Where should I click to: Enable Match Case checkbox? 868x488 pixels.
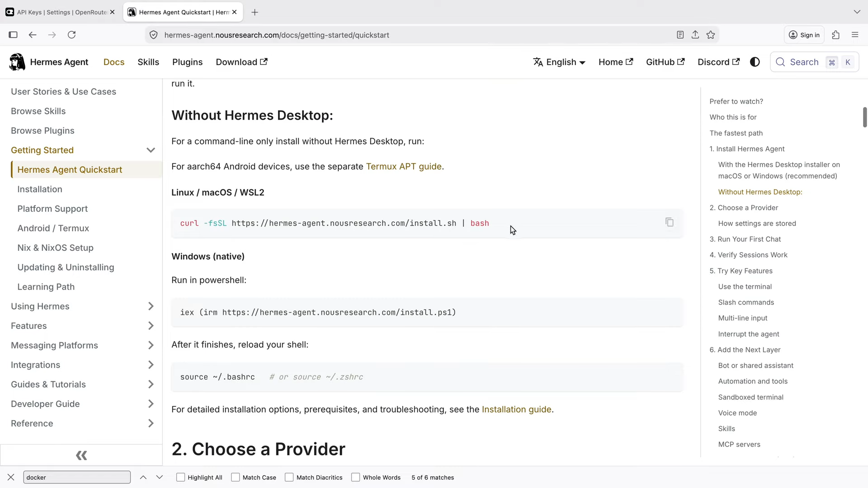point(235,477)
